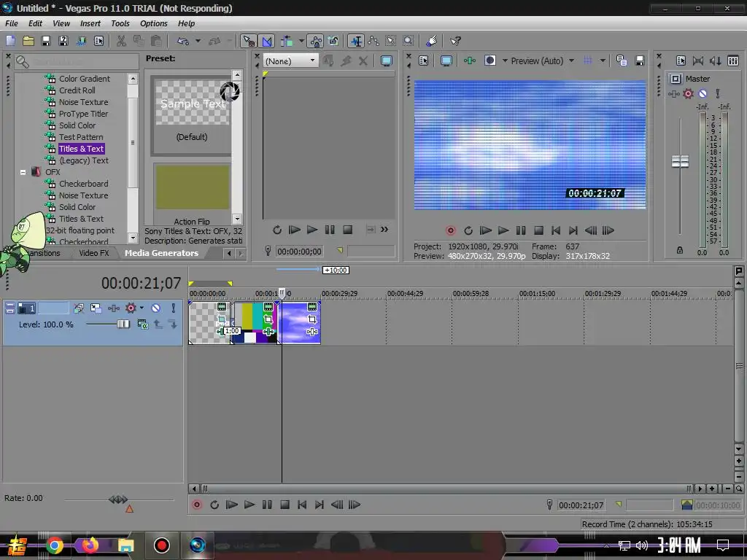Zoom in timeline with plus button

(x=712, y=489)
